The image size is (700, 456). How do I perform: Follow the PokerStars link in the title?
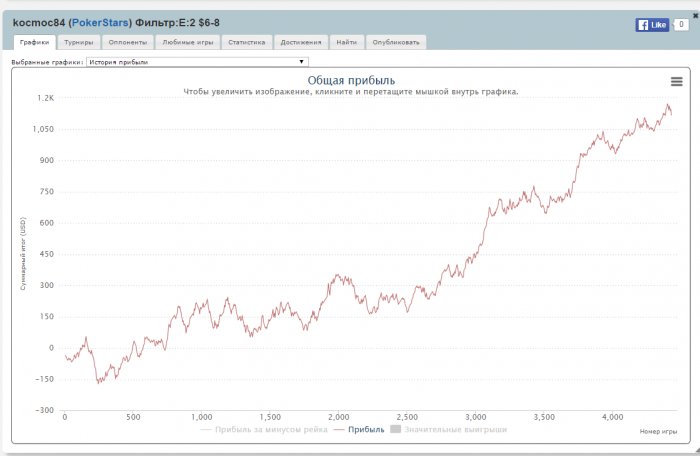pyautogui.click(x=100, y=22)
